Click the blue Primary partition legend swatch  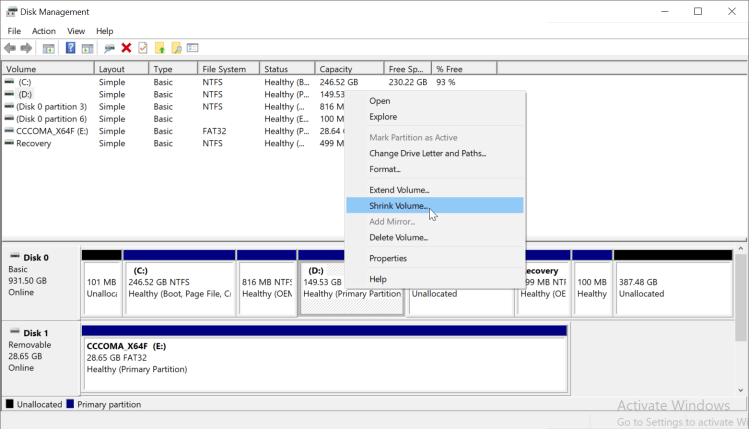tap(70, 404)
